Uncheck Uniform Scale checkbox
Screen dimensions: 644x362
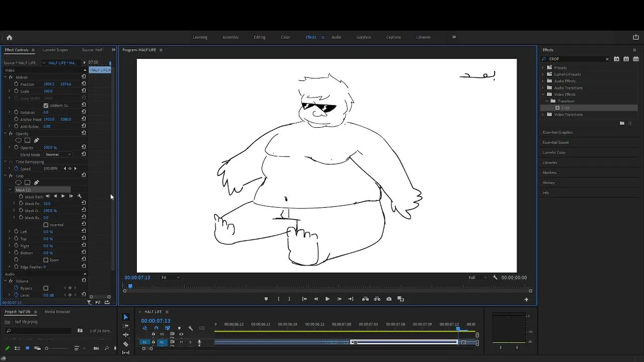pyautogui.click(x=46, y=106)
